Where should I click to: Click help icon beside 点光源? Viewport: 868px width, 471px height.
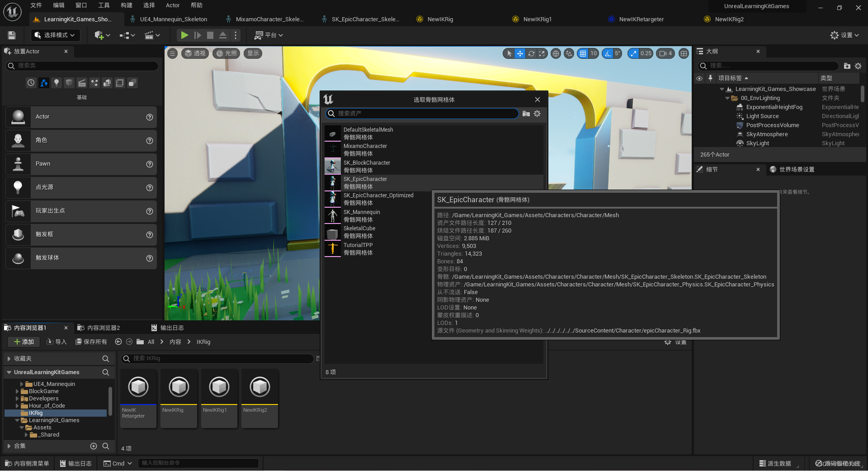(x=149, y=188)
